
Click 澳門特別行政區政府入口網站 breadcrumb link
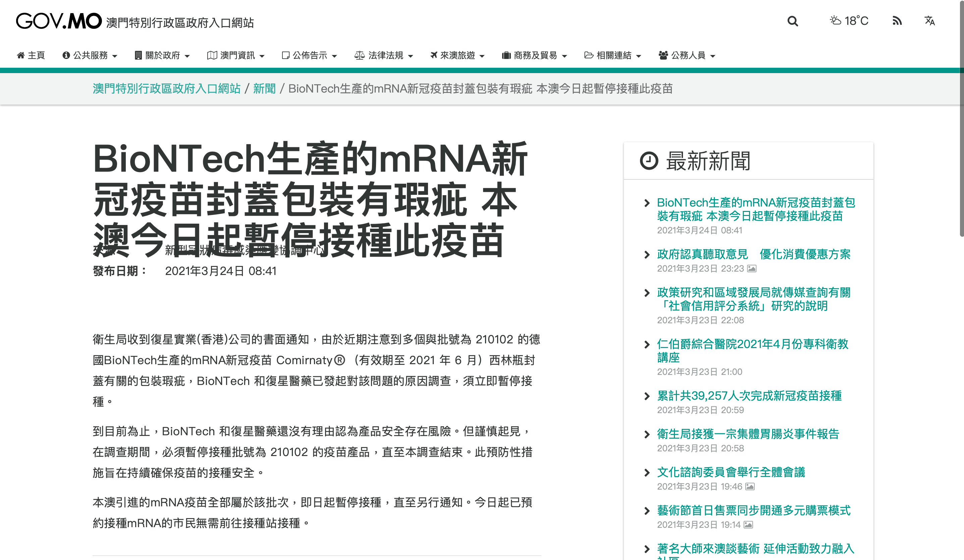tap(166, 89)
